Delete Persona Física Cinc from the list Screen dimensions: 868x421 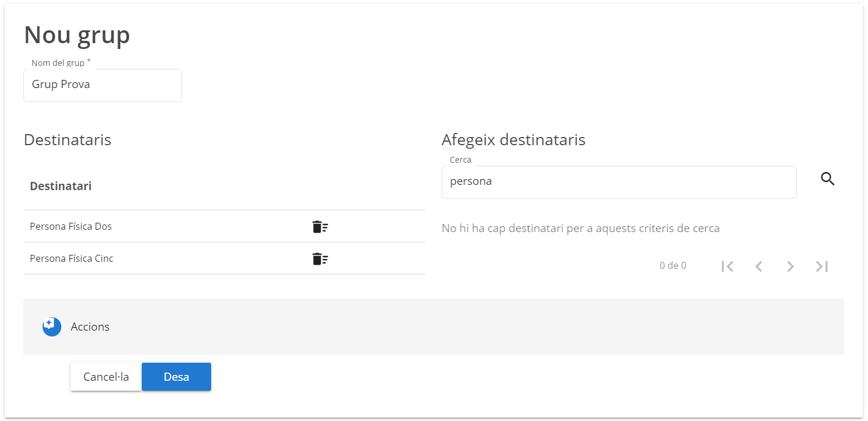tap(320, 259)
